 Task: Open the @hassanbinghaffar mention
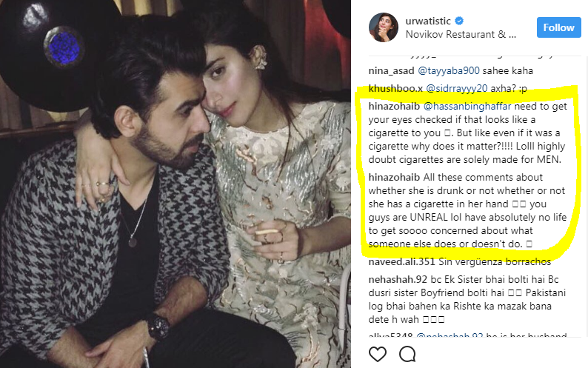point(467,107)
